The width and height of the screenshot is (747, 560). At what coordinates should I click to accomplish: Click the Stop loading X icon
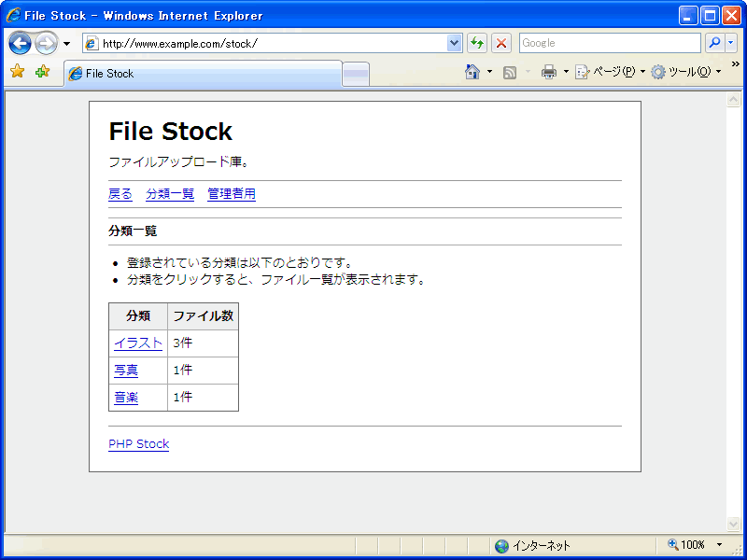[x=501, y=43]
